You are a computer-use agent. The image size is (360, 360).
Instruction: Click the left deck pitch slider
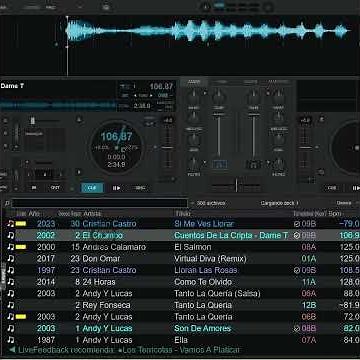coord(168,148)
